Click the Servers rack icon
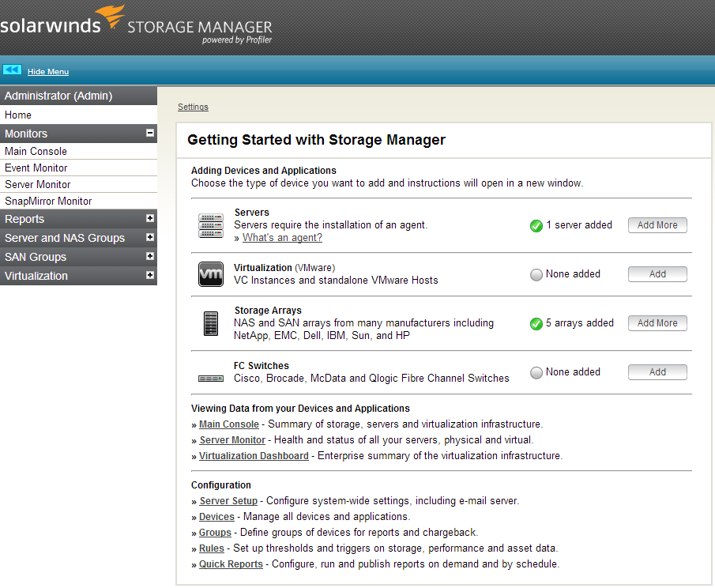 point(211,226)
